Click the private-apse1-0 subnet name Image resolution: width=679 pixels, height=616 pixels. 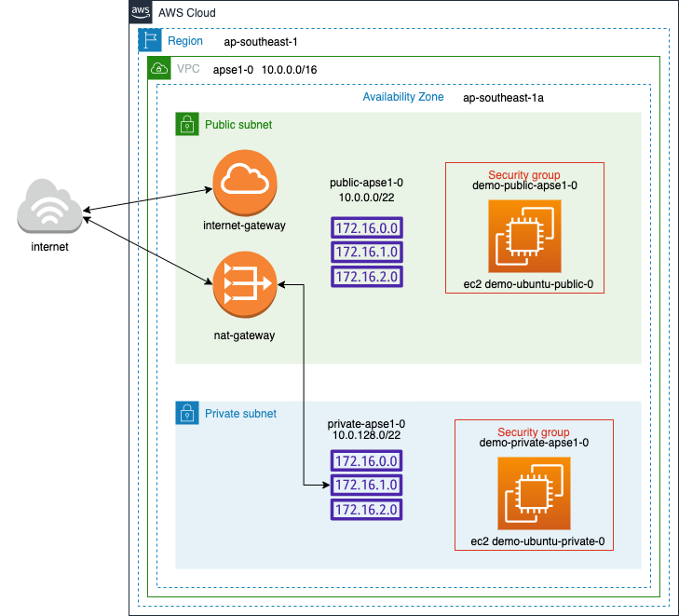point(366,424)
